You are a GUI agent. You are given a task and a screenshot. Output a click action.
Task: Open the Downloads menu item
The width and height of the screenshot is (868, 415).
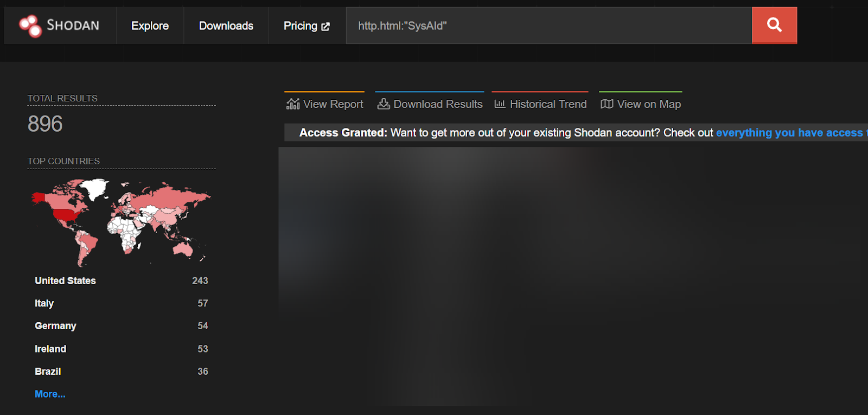(x=226, y=25)
